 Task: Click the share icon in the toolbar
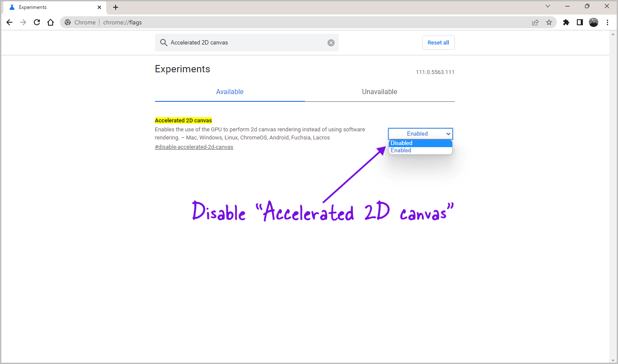click(x=535, y=22)
